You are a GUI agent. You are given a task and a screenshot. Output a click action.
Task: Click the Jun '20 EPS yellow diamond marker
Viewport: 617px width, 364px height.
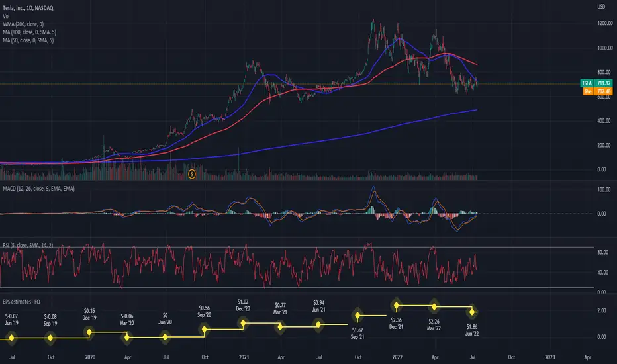(x=166, y=337)
